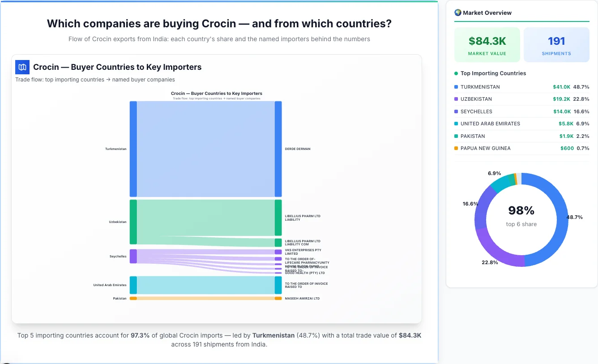Select the 191 Shipments card
The height and width of the screenshot is (364, 598).
coord(556,44)
